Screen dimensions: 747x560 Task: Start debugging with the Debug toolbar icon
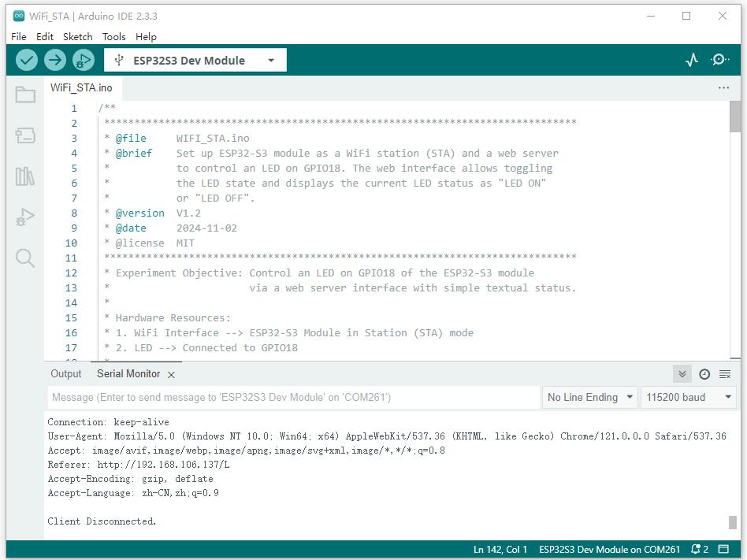[x=83, y=60]
